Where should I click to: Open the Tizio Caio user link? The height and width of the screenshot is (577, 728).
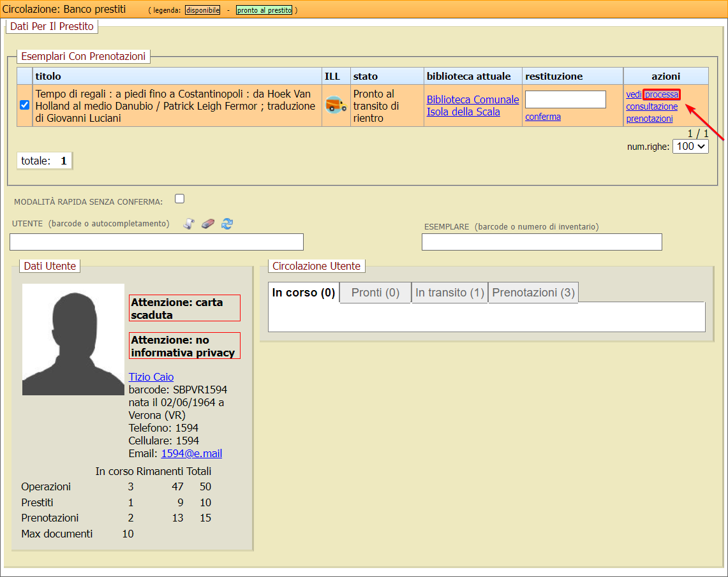pyautogui.click(x=151, y=377)
